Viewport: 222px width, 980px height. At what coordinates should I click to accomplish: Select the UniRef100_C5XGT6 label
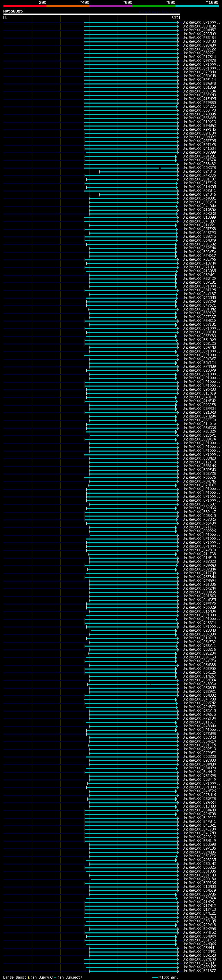click(199, 168)
